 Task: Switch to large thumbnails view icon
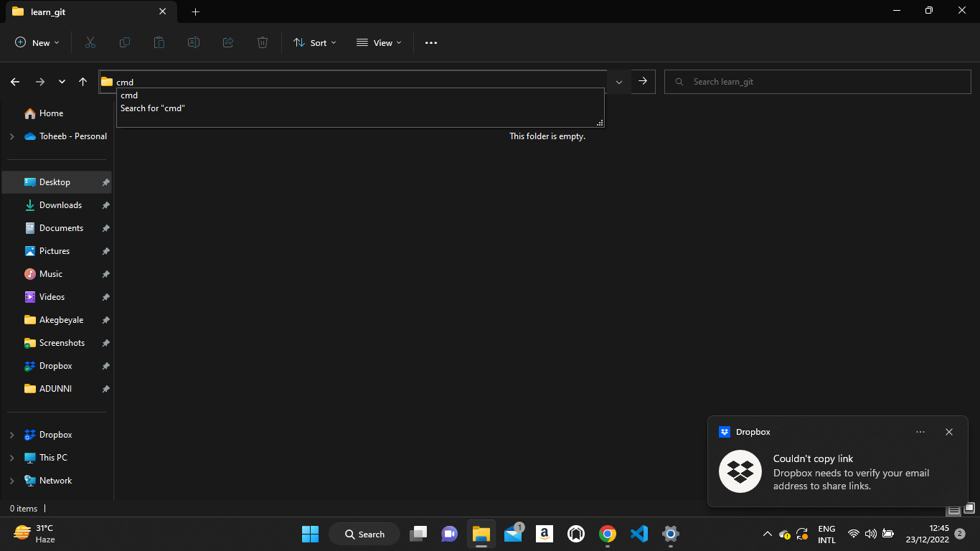pos(969,509)
